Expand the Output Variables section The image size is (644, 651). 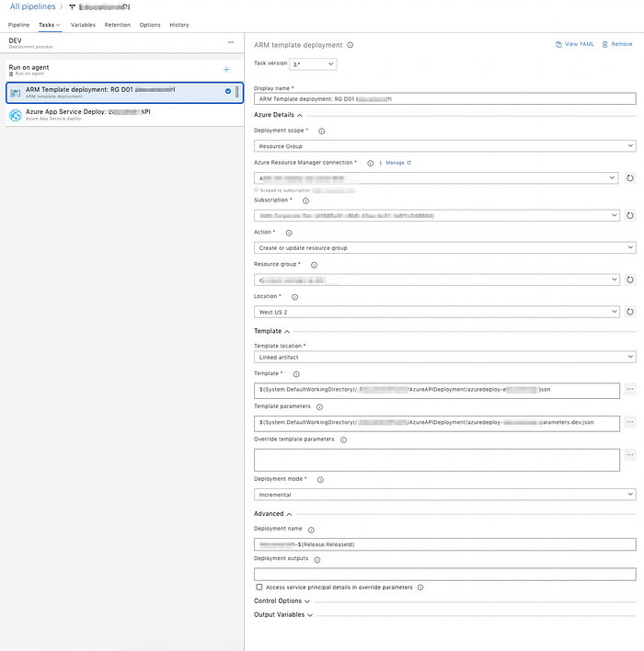[283, 615]
